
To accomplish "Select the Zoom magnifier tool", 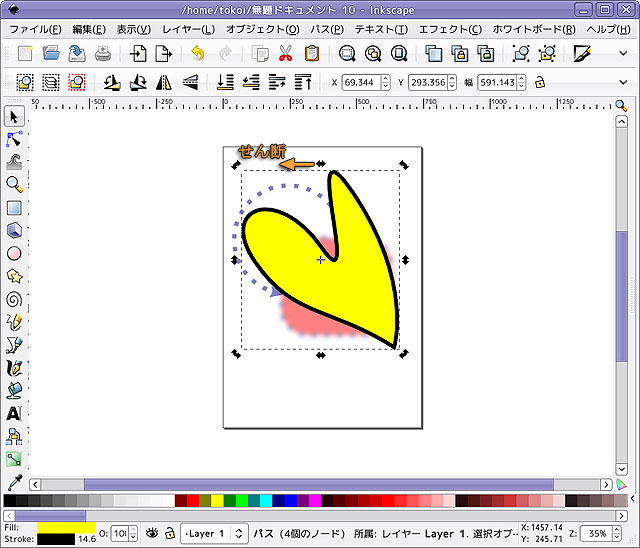I will point(14,184).
